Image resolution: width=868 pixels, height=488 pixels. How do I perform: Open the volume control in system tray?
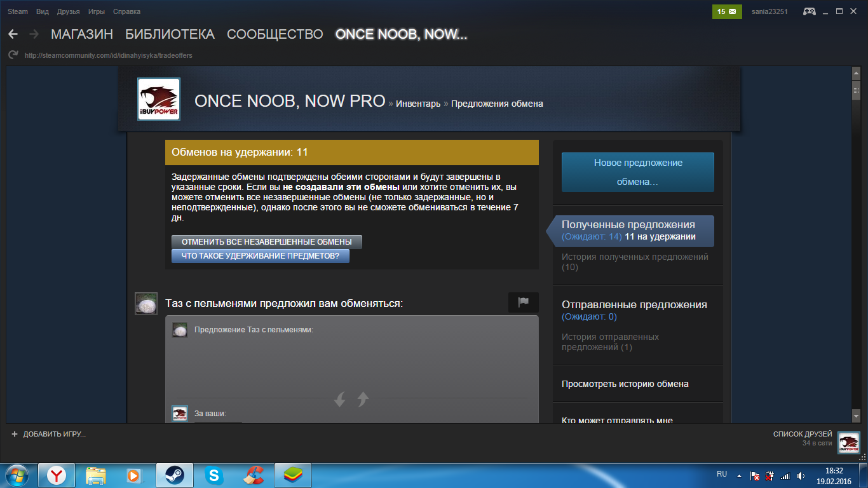(801, 475)
